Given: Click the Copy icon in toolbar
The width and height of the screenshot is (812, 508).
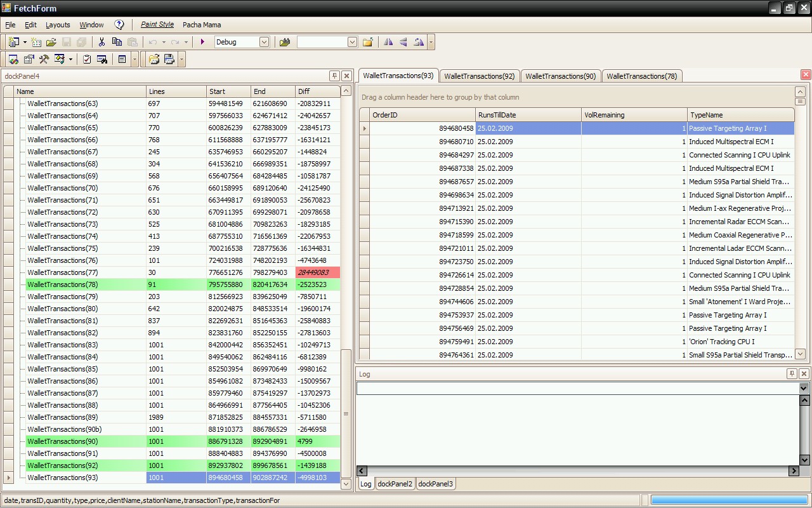Looking at the screenshot, I should [x=117, y=42].
